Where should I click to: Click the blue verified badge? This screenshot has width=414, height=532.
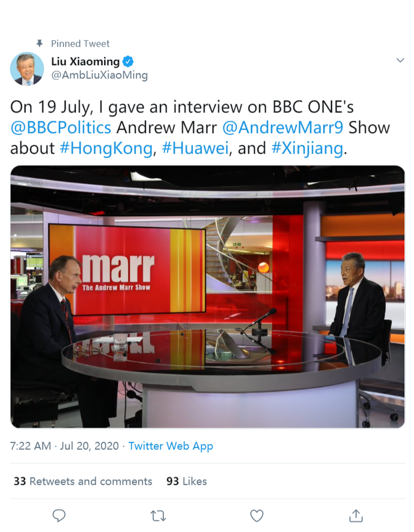[x=128, y=61]
